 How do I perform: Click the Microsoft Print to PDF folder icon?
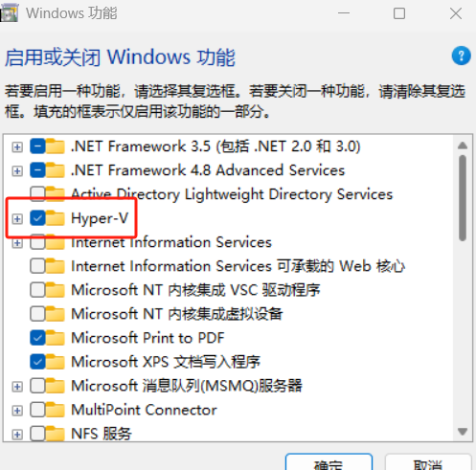point(56,338)
